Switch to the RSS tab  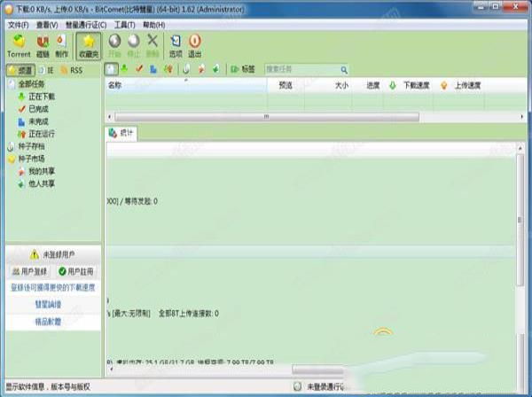click(x=72, y=69)
